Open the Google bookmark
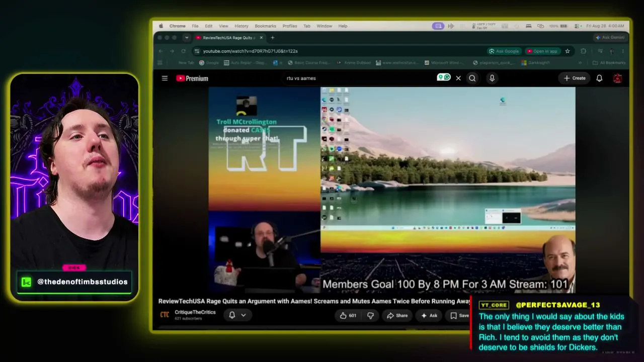Screen dimensions: 644x362 point(209,63)
